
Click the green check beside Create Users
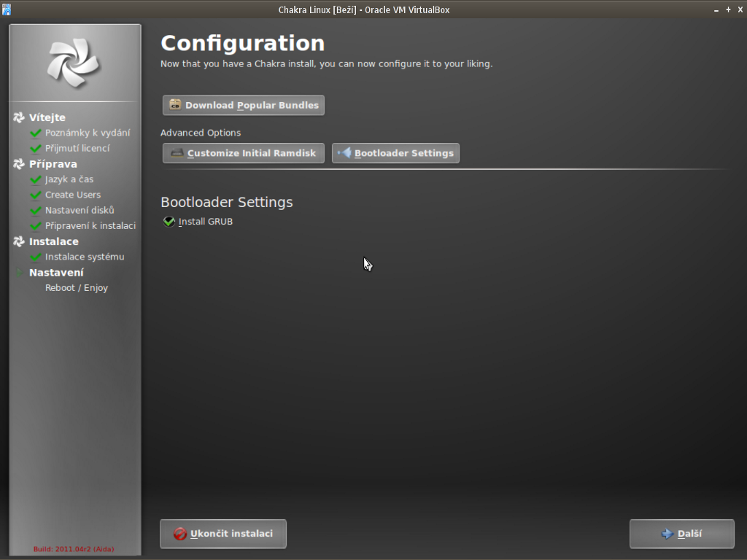[35, 195]
